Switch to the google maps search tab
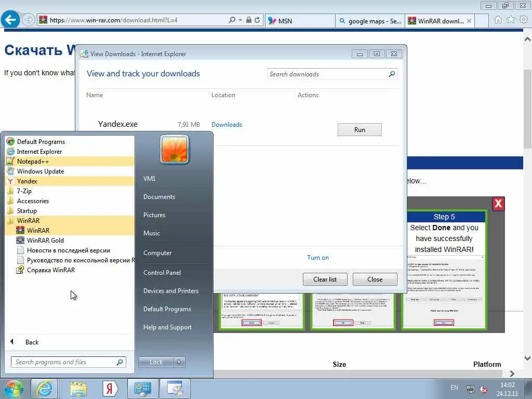 coord(370,21)
